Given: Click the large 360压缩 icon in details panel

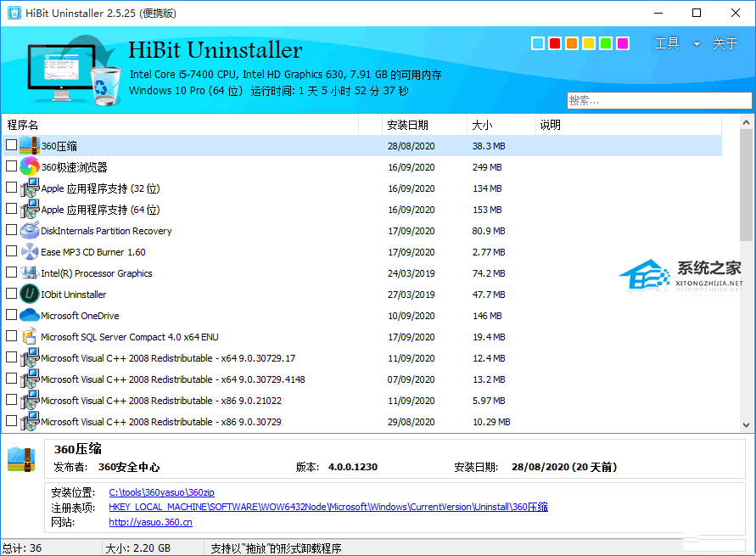Looking at the screenshot, I should (22, 459).
